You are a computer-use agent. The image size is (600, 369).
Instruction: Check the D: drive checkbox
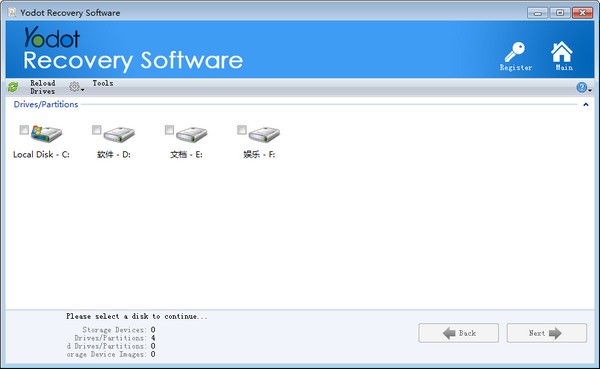[x=97, y=130]
